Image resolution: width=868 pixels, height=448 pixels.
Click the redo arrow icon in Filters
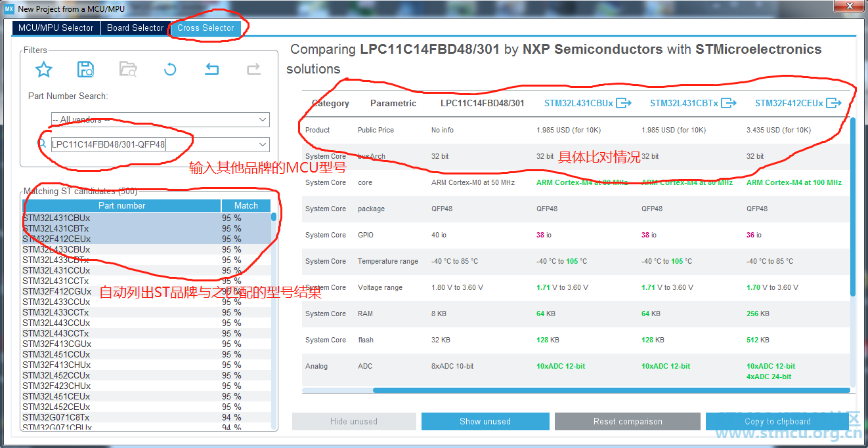[253, 69]
